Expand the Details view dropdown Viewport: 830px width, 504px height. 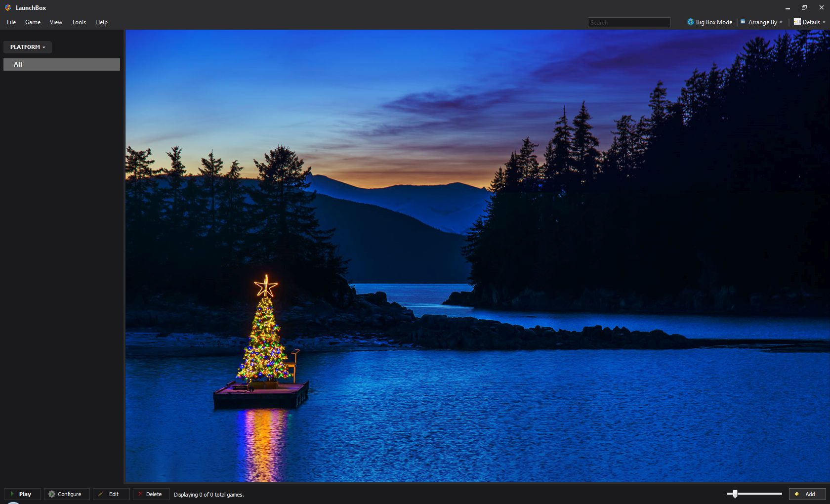[x=809, y=22]
